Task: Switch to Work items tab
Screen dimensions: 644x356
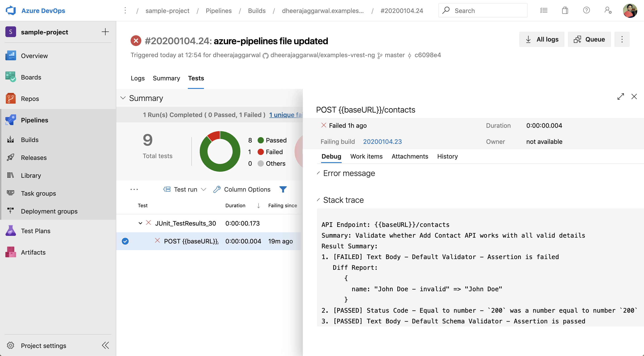Action: click(x=366, y=156)
